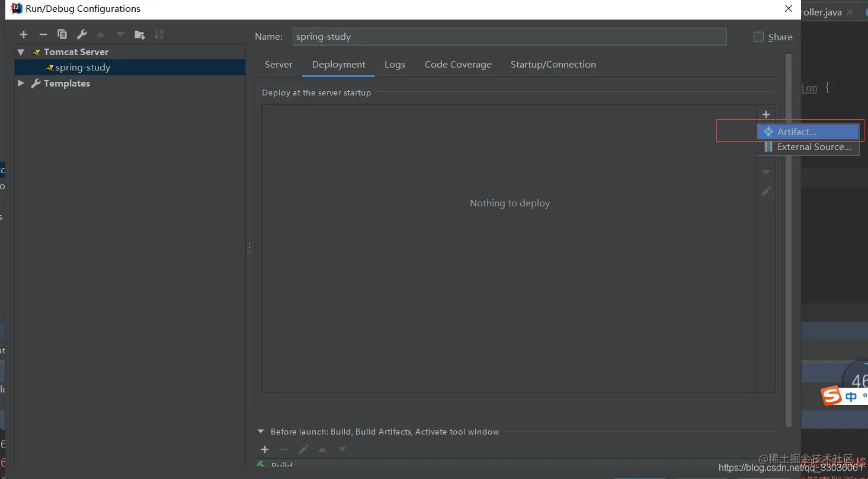Collapse the Before launch section
Viewport: 868px width, 479px height.
pyautogui.click(x=260, y=432)
